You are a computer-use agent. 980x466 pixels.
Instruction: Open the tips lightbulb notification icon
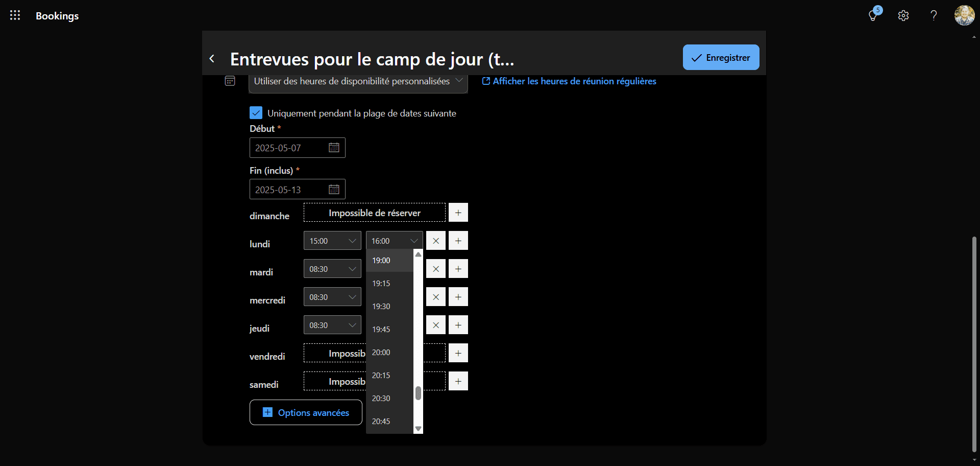pyautogui.click(x=873, y=15)
